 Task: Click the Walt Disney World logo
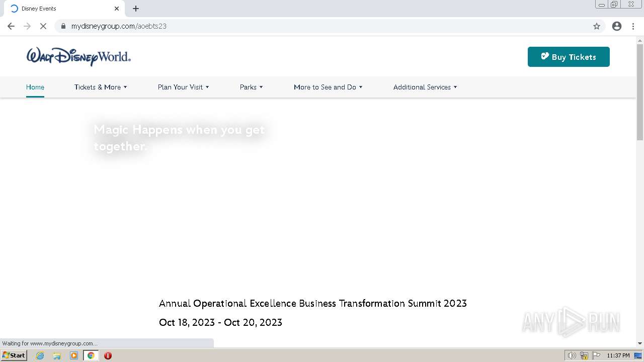78,57
